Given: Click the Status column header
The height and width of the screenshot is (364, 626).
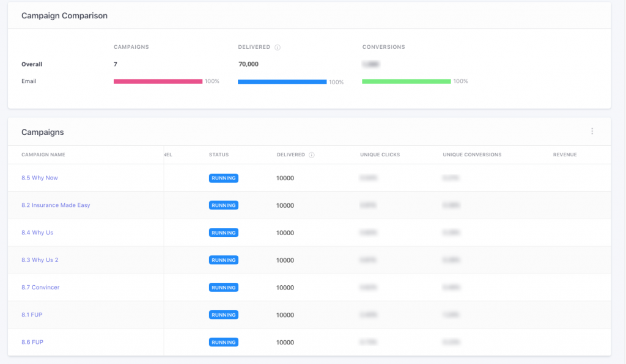Looking at the screenshot, I should 218,155.
